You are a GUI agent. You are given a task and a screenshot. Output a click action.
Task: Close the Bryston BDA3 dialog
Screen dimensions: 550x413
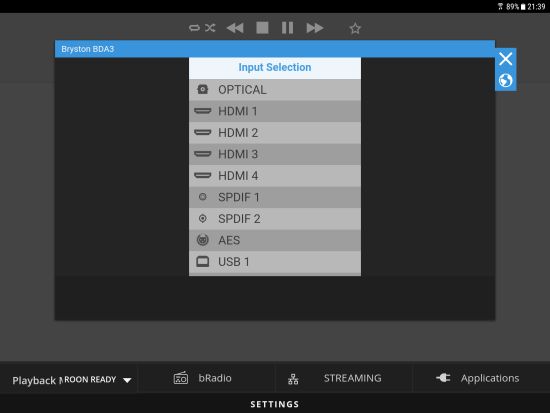click(x=505, y=59)
